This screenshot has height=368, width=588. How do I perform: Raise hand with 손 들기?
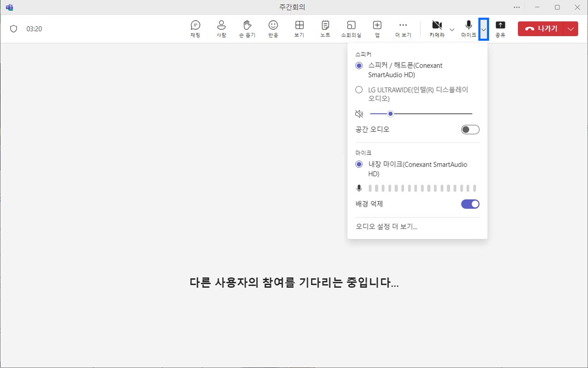tap(247, 29)
